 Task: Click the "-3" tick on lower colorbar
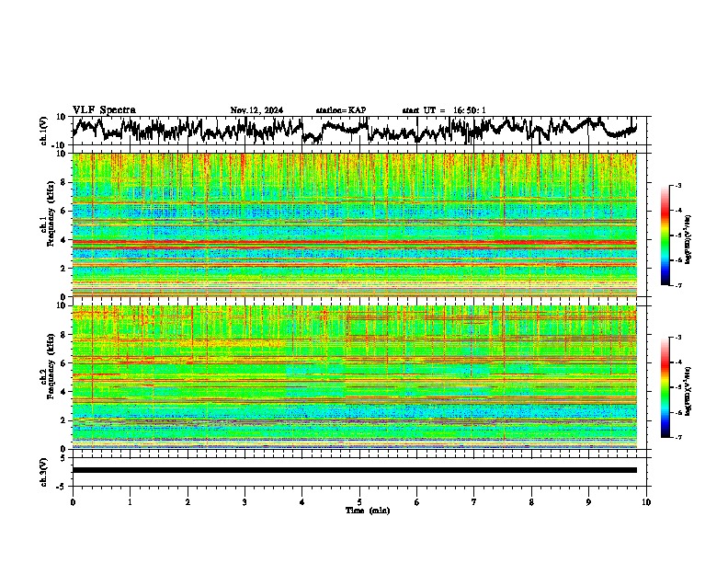point(677,338)
